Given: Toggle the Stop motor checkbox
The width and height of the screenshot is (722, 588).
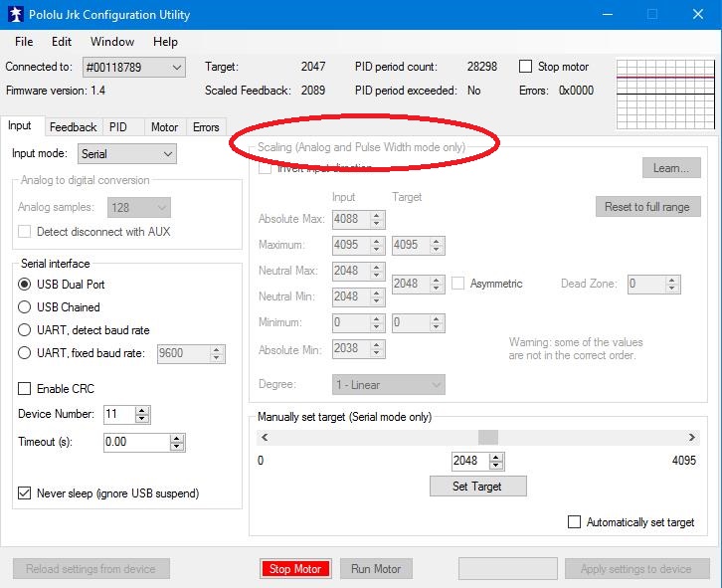Looking at the screenshot, I should 525,67.
